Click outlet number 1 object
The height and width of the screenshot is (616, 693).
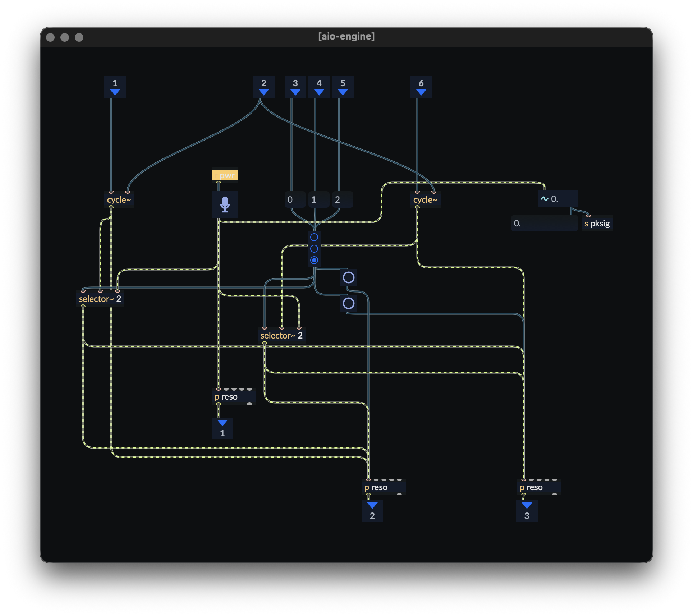click(222, 428)
